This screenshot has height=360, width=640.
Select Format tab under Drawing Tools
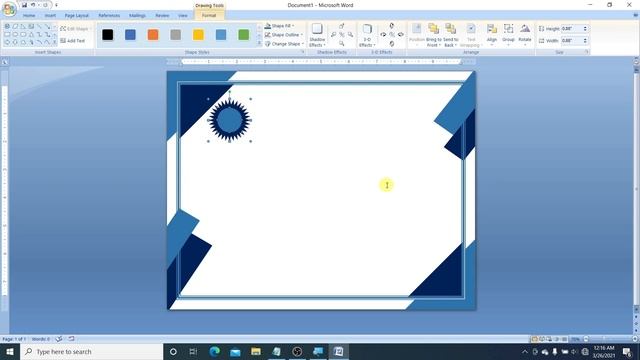click(209, 16)
